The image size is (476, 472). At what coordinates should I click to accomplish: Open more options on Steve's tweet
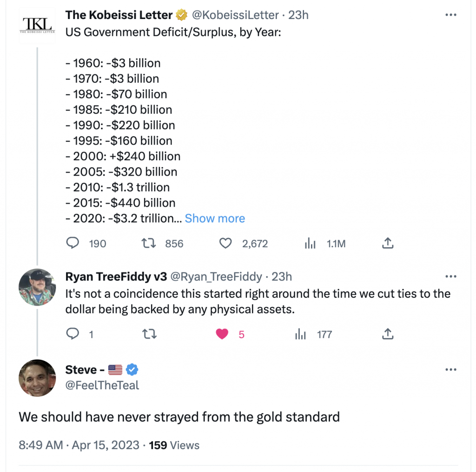pyautogui.click(x=451, y=370)
